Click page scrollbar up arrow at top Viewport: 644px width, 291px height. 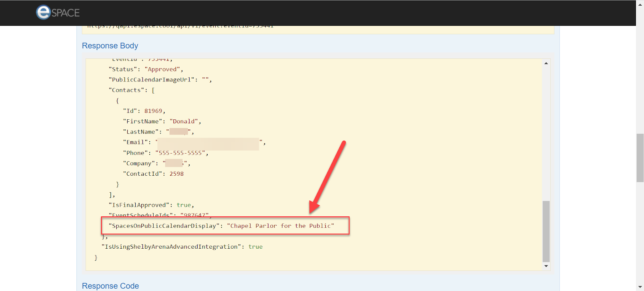[640, 4]
